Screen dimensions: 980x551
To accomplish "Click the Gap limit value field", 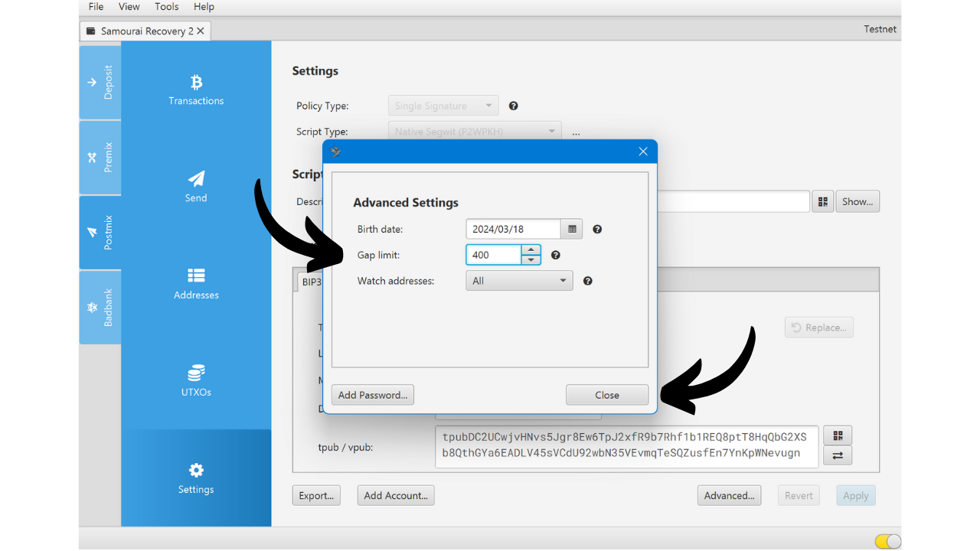I will [494, 255].
